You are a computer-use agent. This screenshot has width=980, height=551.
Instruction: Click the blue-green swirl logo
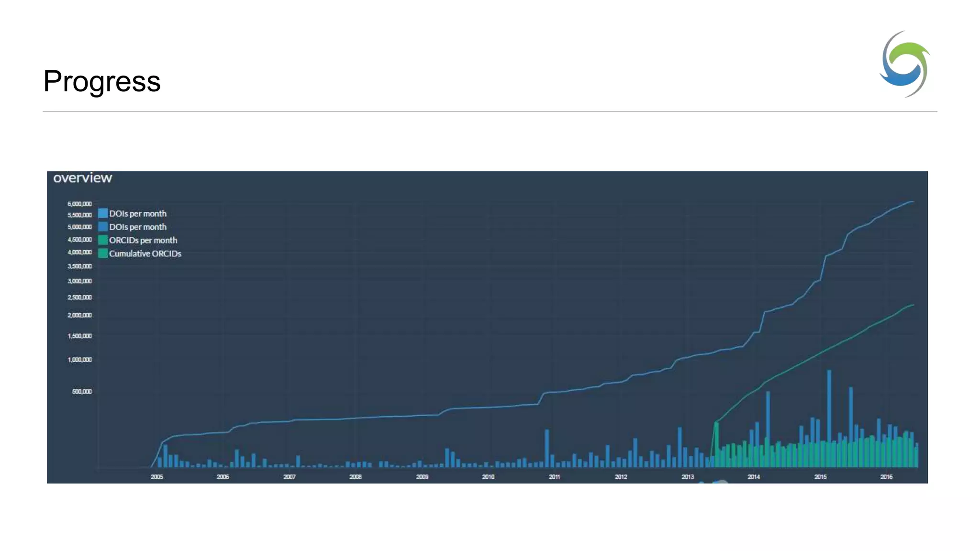tap(904, 64)
